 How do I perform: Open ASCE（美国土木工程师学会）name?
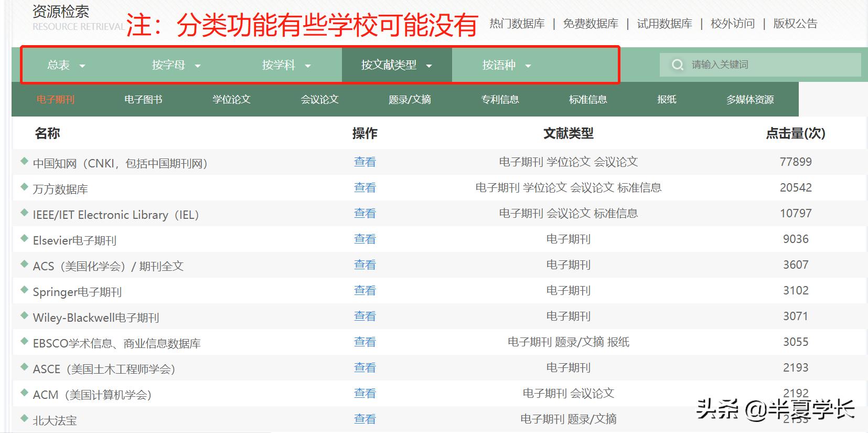pos(104,369)
